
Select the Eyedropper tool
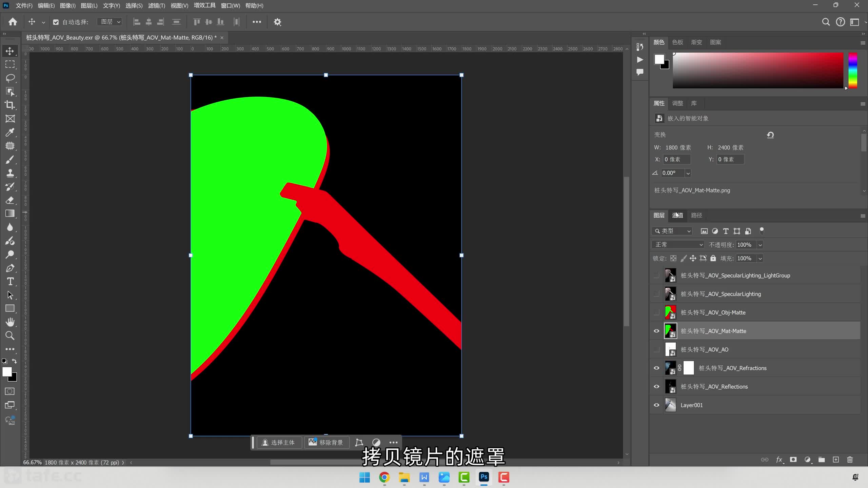point(10,132)
